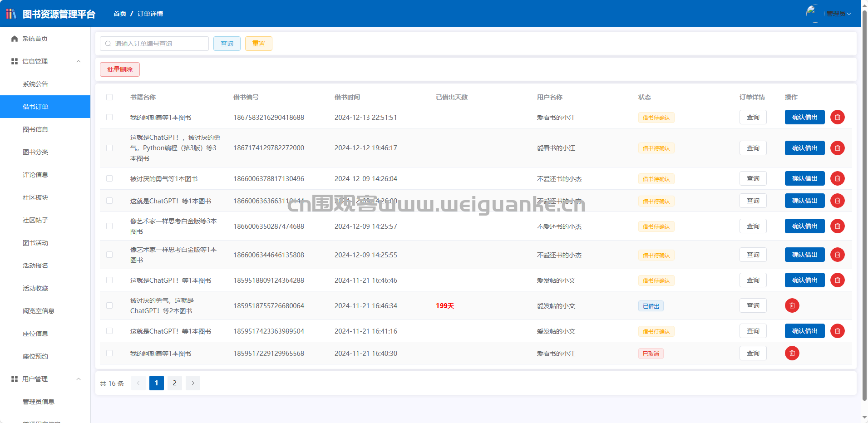868x423 pixels.
Task: Delete order 1866006344646135808 with trash icon
Action: [x=838, y=255]
